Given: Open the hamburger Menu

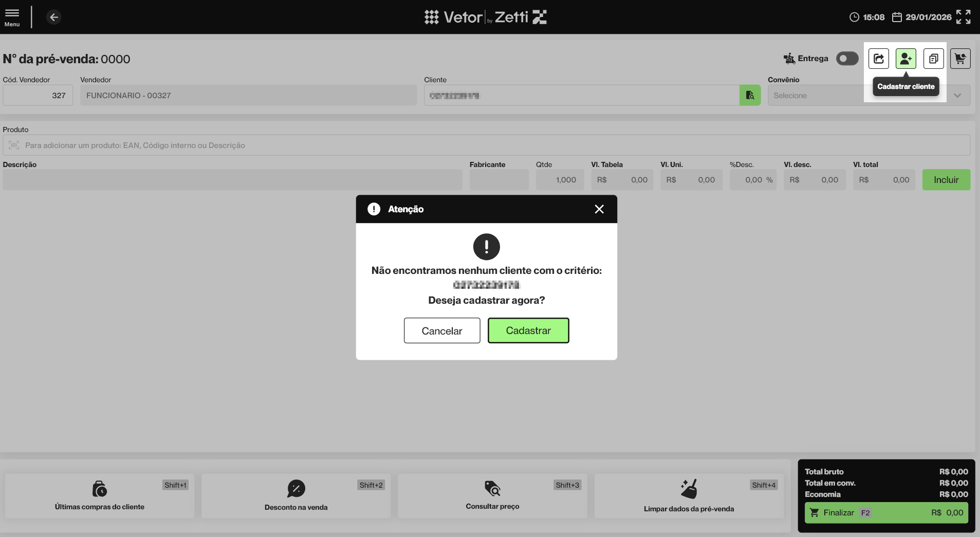Looking at the screenshot, I should pos(12,17).
